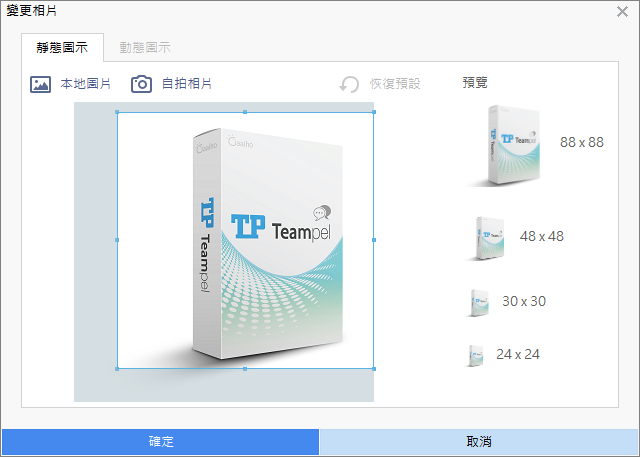Click the 30 x 30 size label

[524, 301]
